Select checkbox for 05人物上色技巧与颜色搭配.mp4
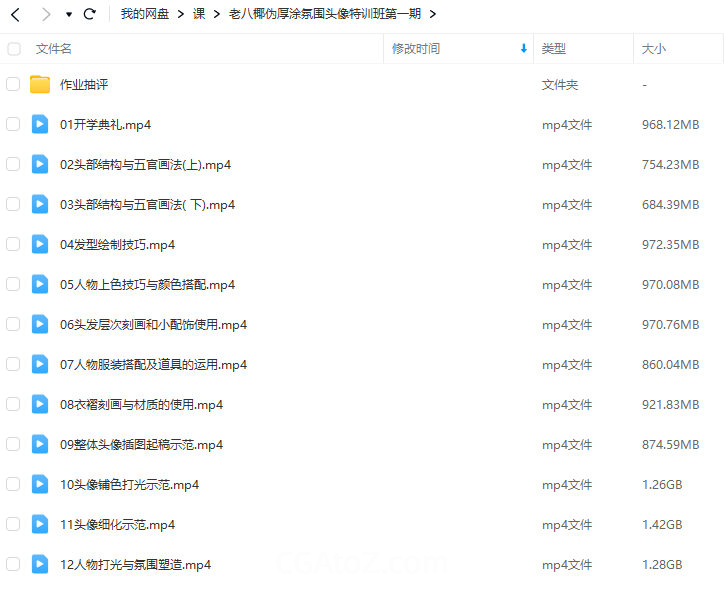This screenshot has width=724, height=593. pos(13,285)
